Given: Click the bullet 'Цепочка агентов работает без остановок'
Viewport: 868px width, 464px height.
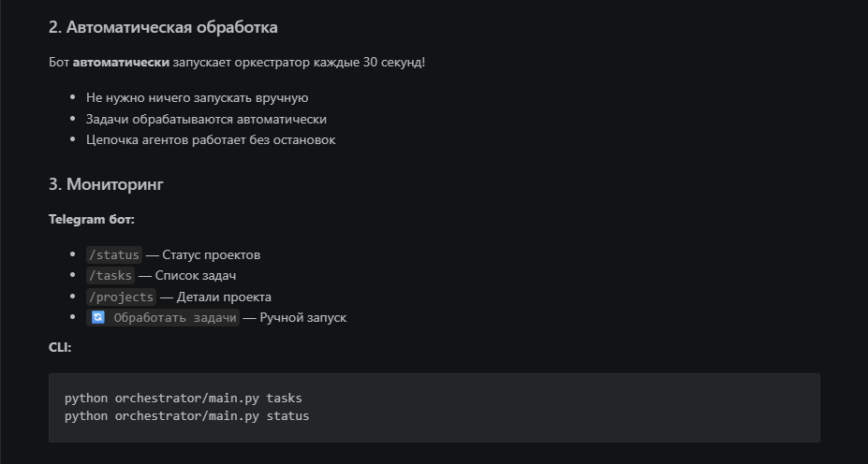Looking at the screenshot, I should 211,140.
